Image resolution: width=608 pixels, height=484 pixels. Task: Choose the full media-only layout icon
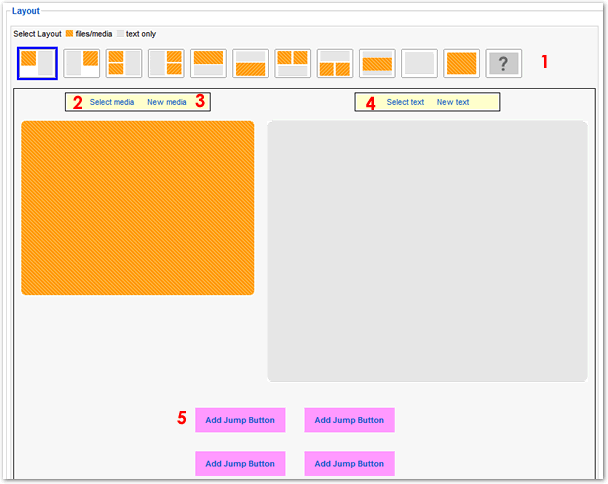(x=461, y=63)
